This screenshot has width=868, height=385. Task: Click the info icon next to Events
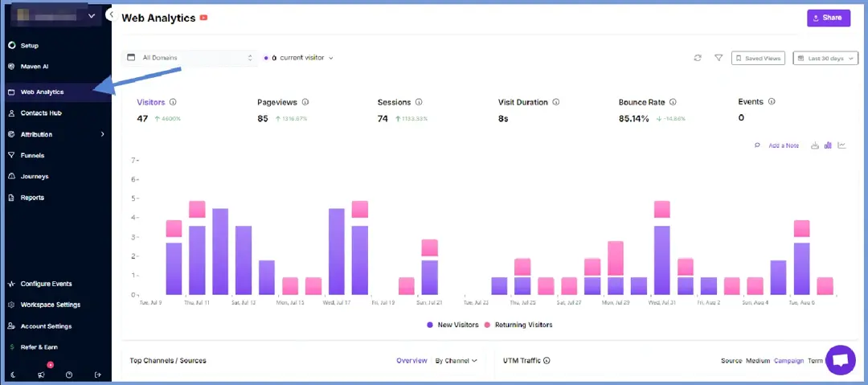[772, 102]
